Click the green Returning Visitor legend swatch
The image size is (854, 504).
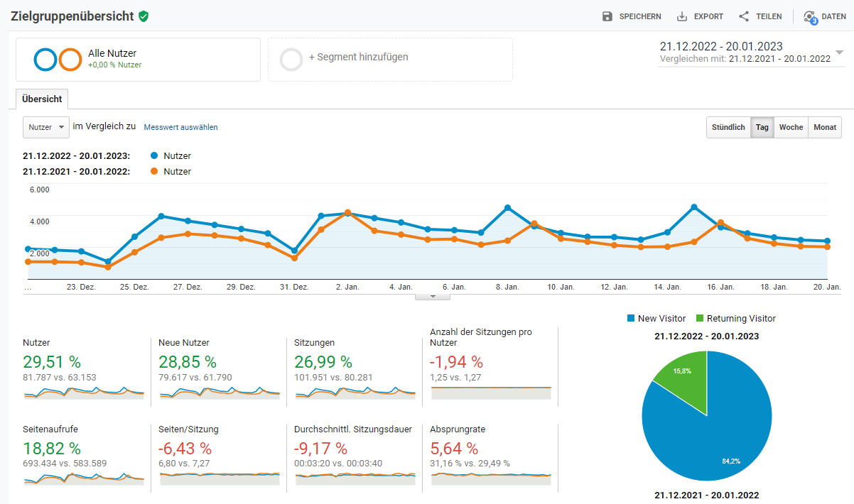click(700, 319)
